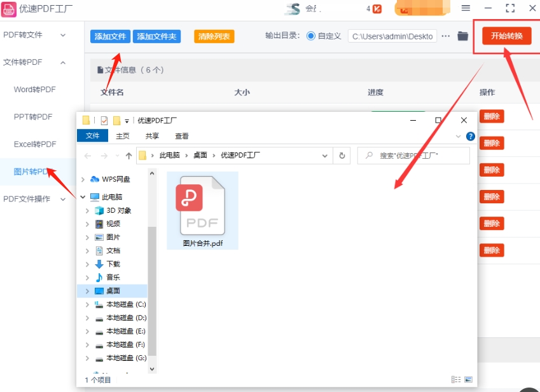The height and width of the screenshot is (392, 540).
Task: Open the address bar history dropdown
Action: 324,156
